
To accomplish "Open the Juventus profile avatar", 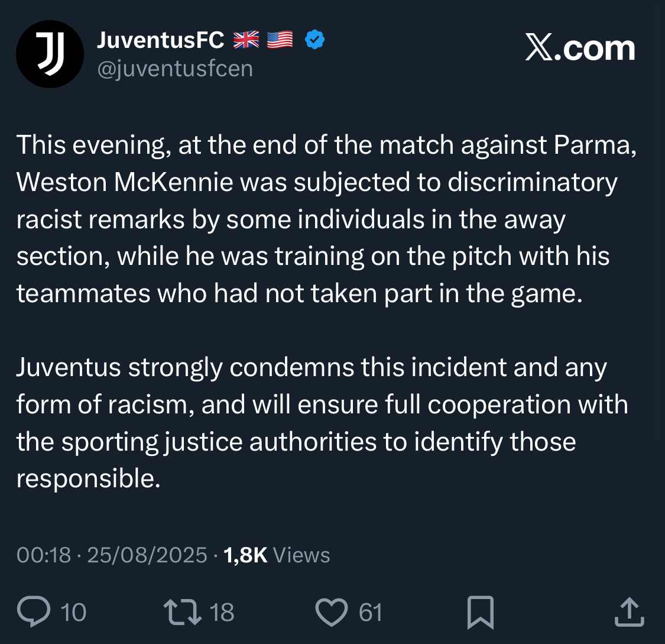I will click(50, 54).
